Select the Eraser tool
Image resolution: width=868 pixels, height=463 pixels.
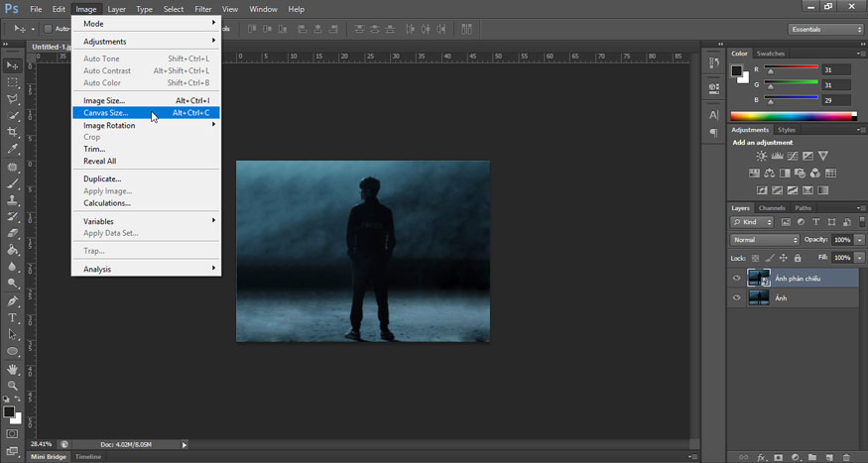coord(12,233)
